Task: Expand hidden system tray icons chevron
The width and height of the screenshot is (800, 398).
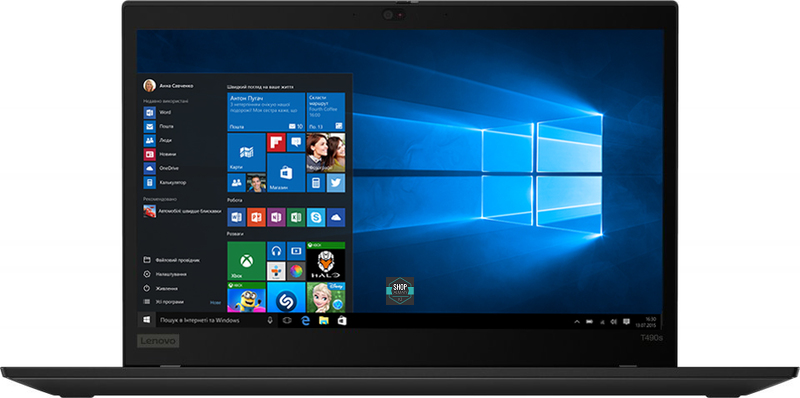Action: [x=577, y=321]
